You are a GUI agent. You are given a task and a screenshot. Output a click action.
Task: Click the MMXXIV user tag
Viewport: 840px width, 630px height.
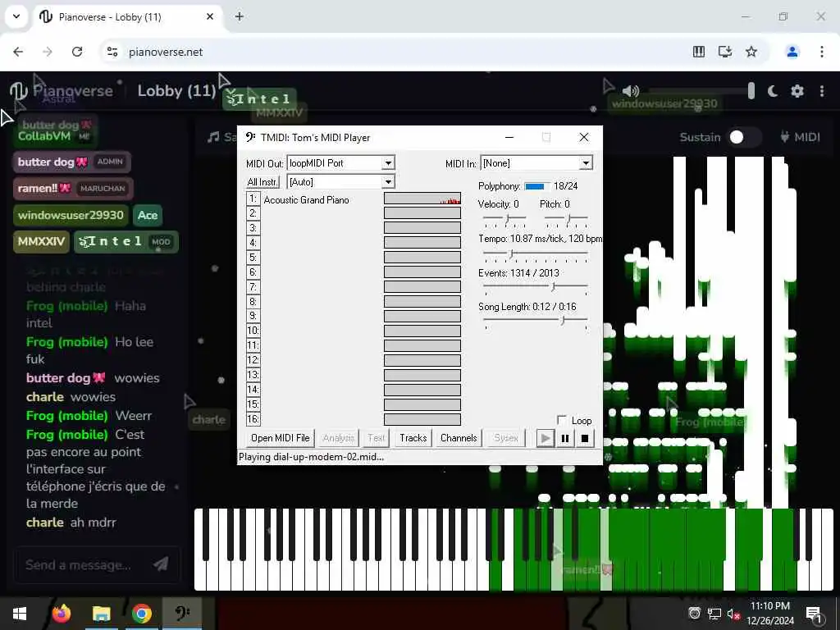41,242
